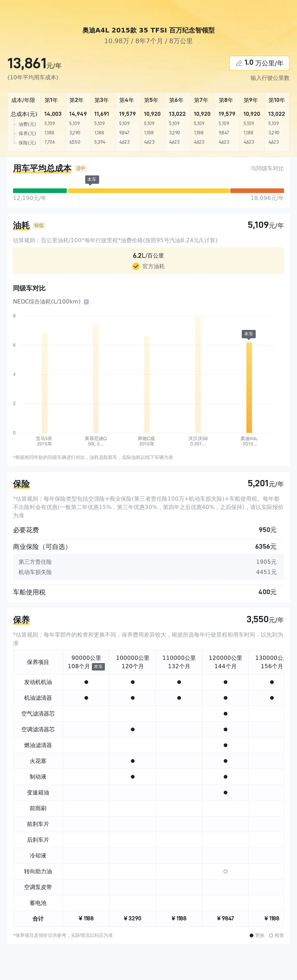Click the 机油滤清器 dot under 90000公里

(86, 698)
